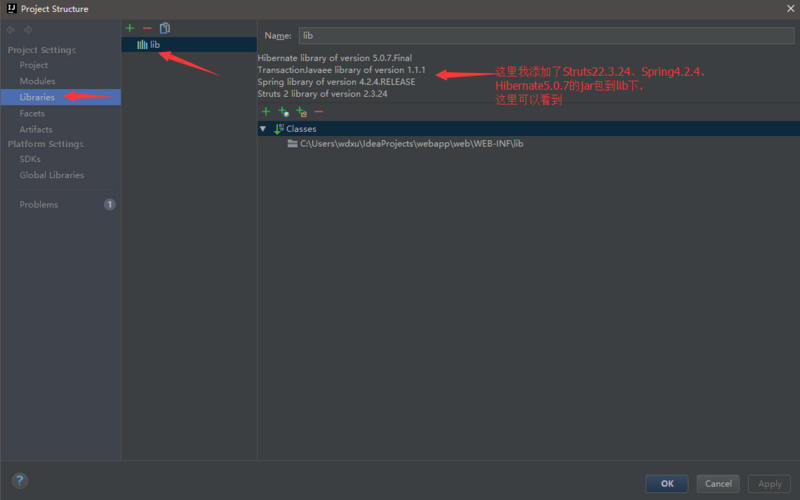Remove the selected root with minus icon
The height and width of the screenshot is (500, 800).
319,112
